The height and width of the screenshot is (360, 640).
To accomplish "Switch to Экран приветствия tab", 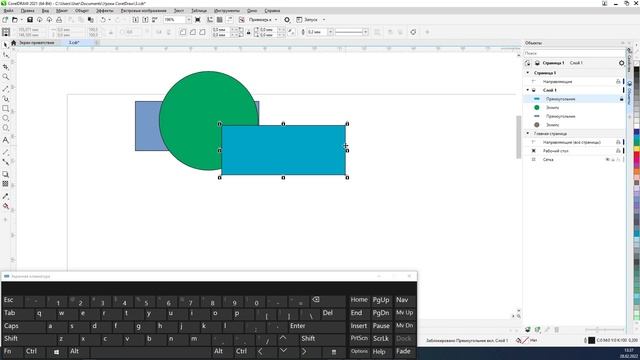I will [x=36, y=43].
